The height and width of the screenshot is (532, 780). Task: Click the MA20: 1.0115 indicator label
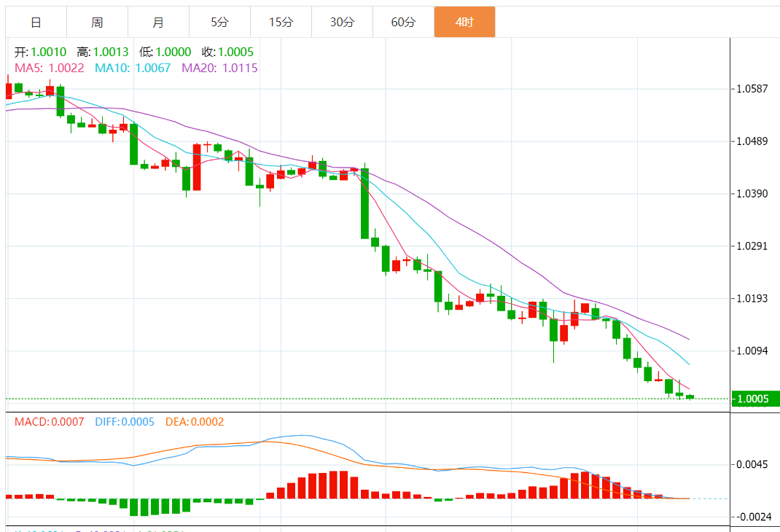(219, 68)
